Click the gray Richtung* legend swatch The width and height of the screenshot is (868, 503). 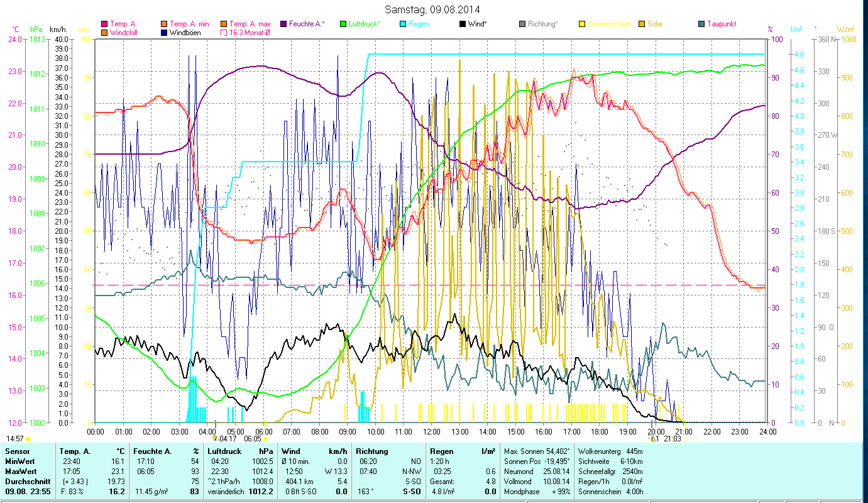[522, 24]
